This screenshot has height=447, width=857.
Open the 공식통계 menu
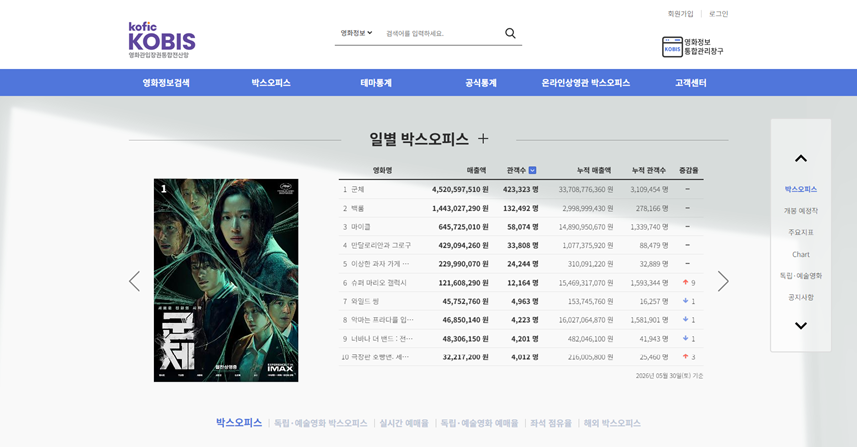(x=481, y=83)
